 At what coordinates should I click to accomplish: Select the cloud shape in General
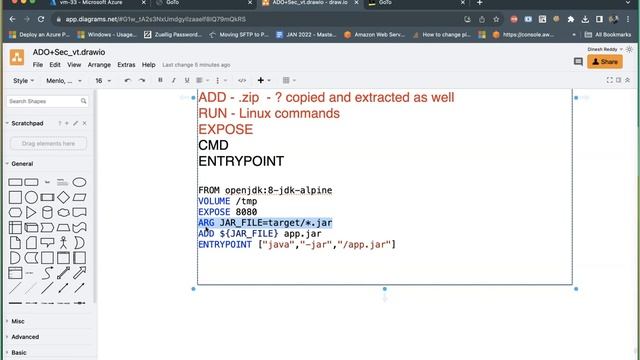pos(63,213)
